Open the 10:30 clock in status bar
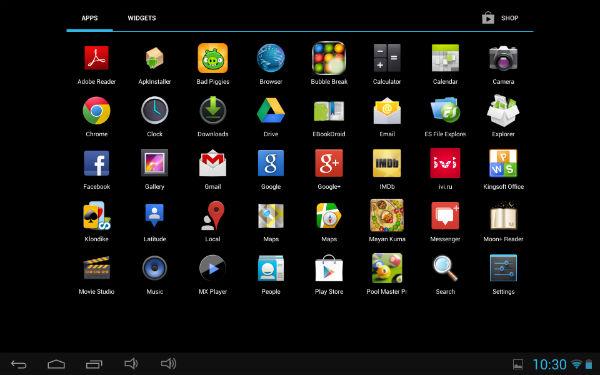 549,364
